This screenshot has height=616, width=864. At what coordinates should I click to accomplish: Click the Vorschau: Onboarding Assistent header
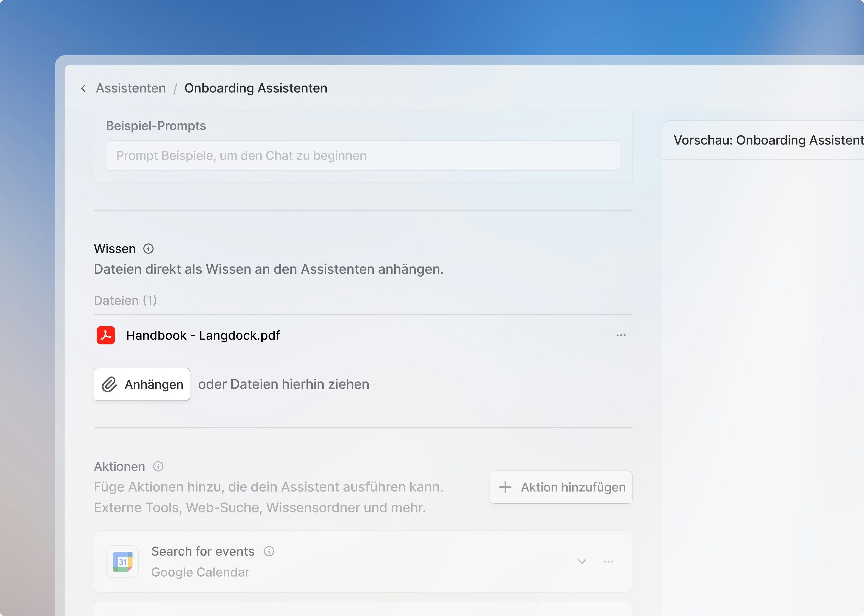[768, 140]
